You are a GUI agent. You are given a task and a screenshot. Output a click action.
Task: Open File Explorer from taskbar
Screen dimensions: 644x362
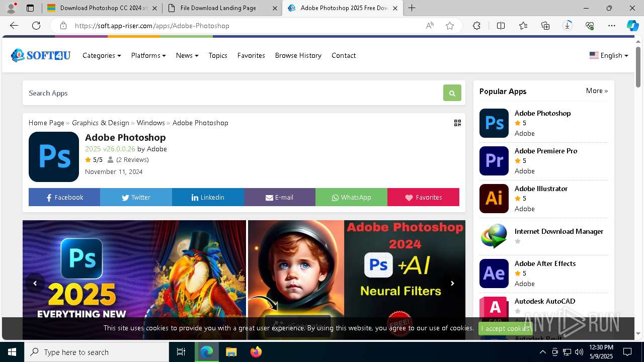(231, 352)
